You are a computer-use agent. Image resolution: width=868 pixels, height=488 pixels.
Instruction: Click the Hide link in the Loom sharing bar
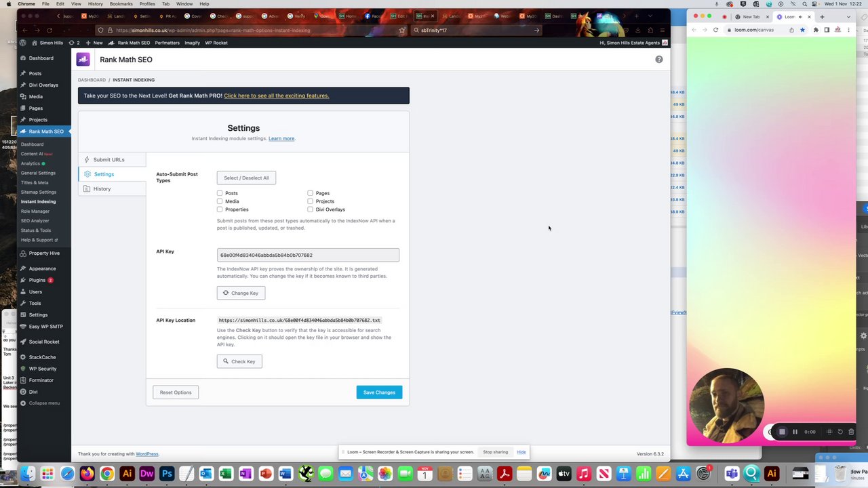(x=521, y=452)
